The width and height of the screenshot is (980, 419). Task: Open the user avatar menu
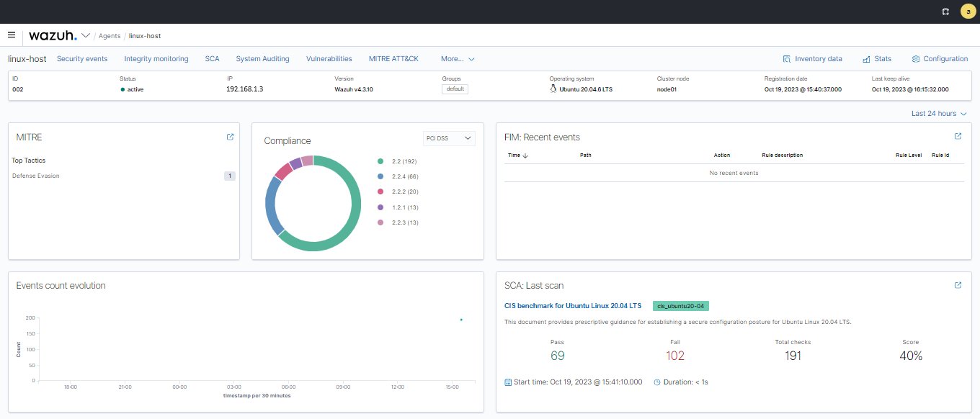tap(967, 12)
